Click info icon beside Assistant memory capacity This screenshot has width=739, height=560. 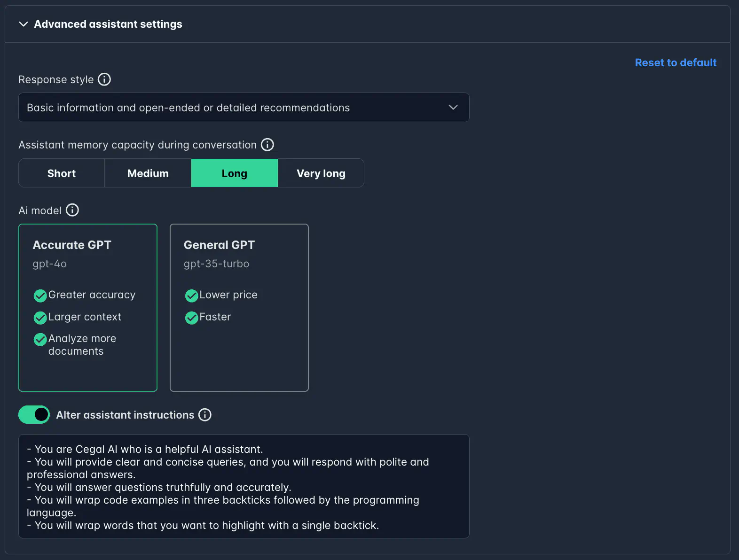tap(267, 145)
